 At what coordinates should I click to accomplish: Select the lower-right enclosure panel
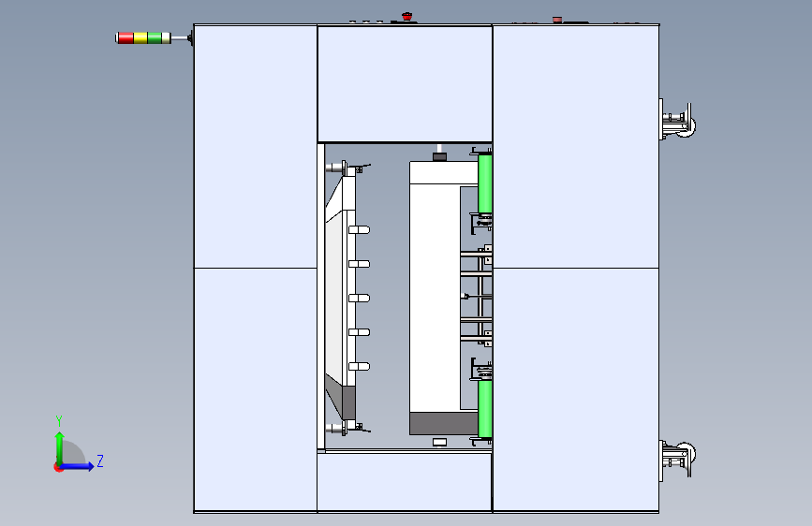[x=576, y=389]
